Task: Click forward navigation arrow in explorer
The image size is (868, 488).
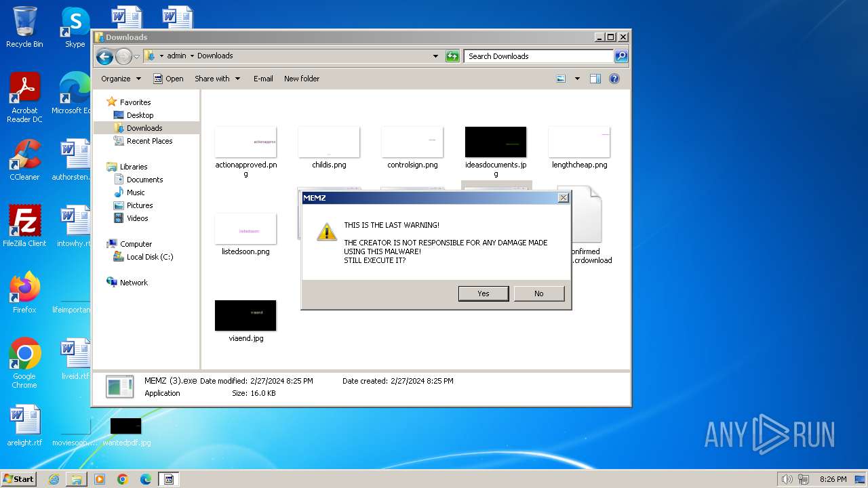Action: 123,56
